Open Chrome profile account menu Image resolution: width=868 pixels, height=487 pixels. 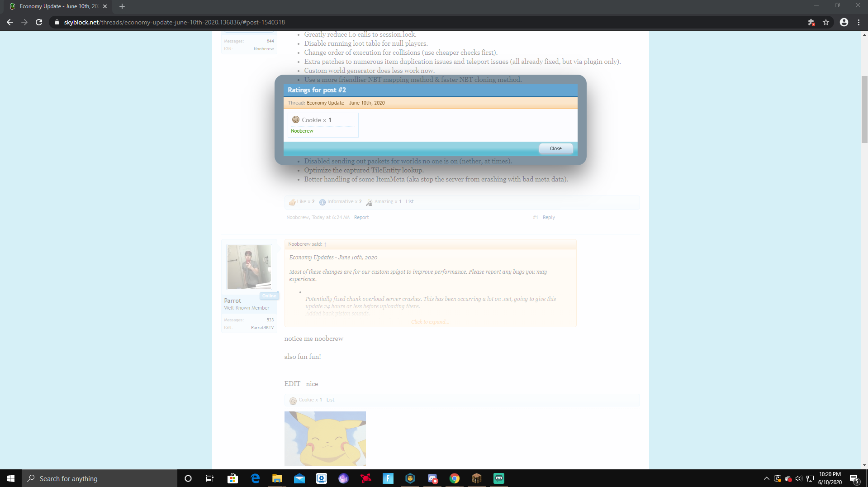point(844,22)
